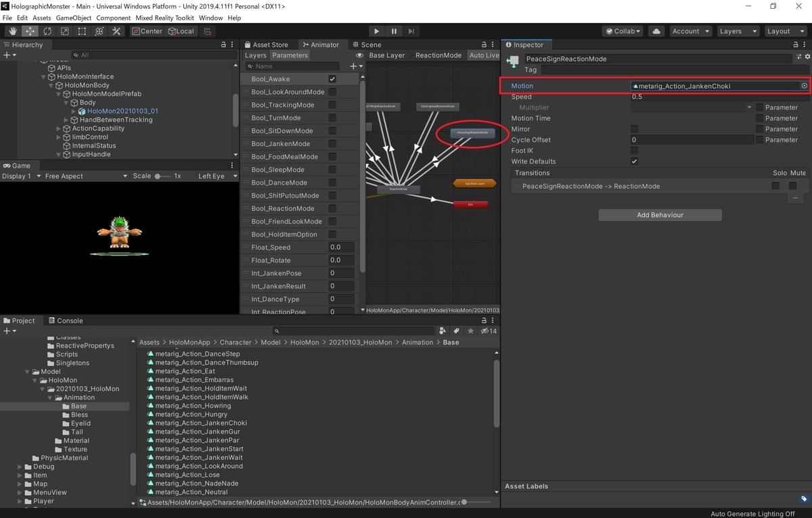
Task: Expand the ActionCapability hierarchy item
Action: click(59, 128)
